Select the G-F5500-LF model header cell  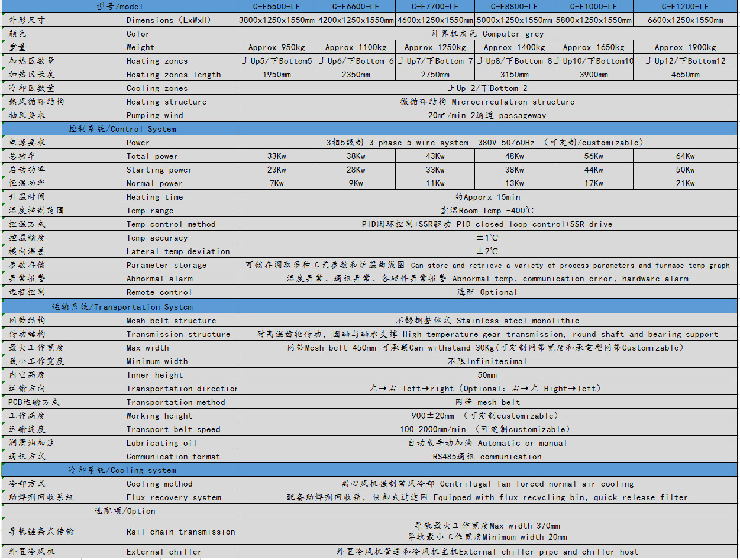pos(276,7)
